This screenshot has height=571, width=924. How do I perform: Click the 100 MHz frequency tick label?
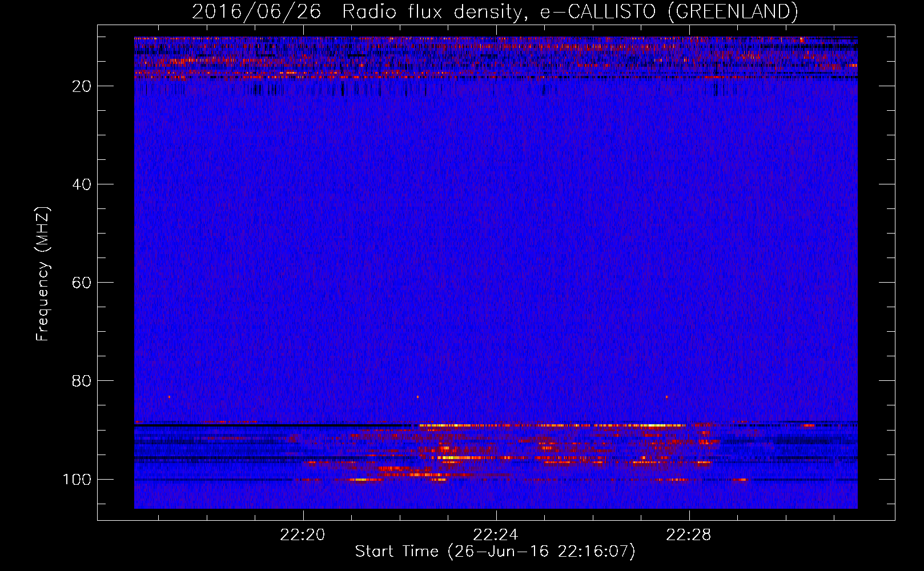click(x=77, y=479)
